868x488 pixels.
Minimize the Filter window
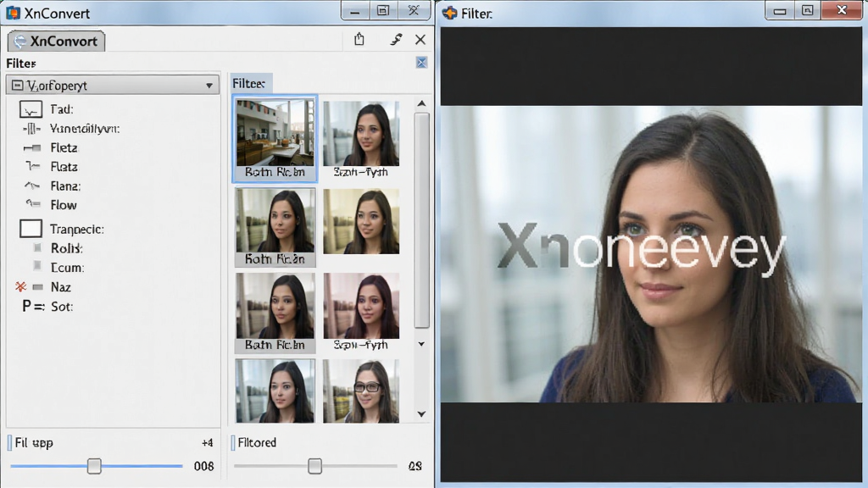pyautogui.click(x=780, y=11)
